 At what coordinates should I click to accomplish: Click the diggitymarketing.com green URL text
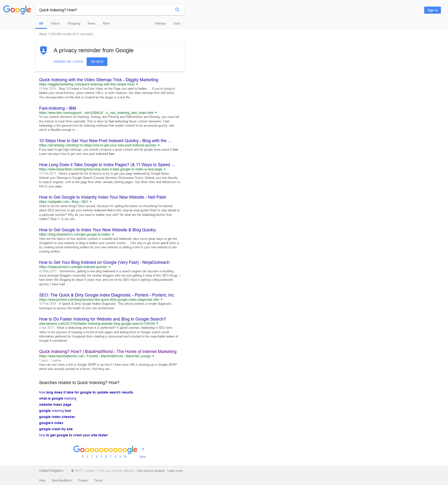[87, 84]
